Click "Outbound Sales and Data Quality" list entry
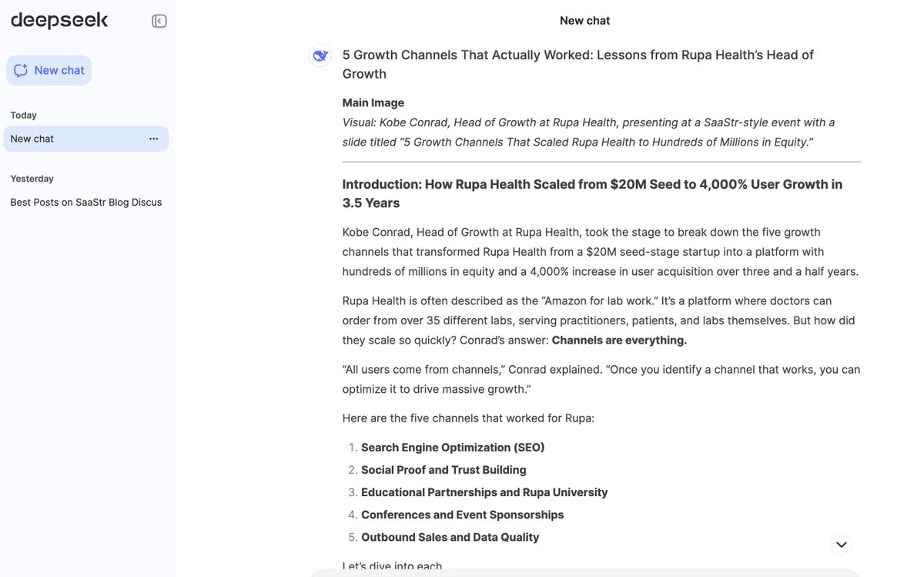Viewport: 924px width, 577px height. pyautogui.click(x=449, y=536)
